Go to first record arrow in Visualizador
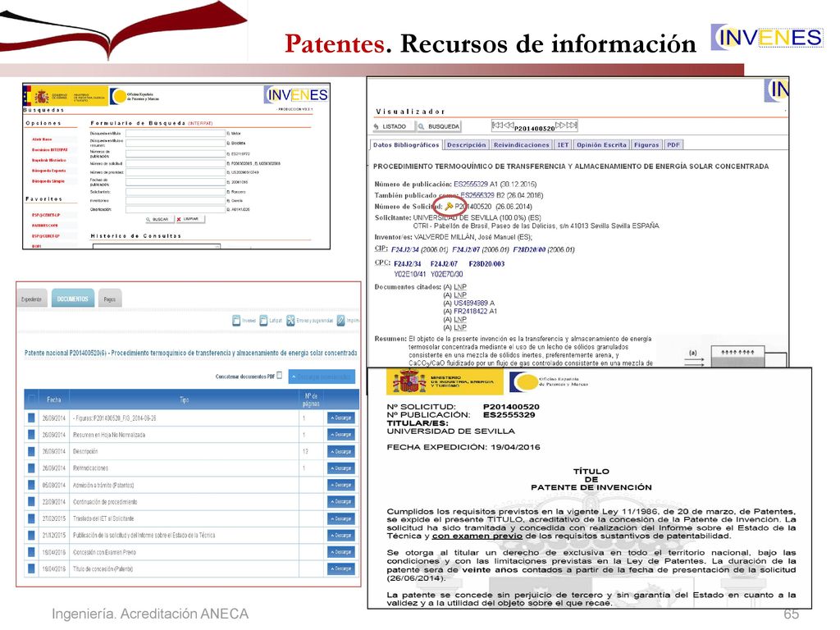Screen dimensions: 840x630 pos(496,126)
